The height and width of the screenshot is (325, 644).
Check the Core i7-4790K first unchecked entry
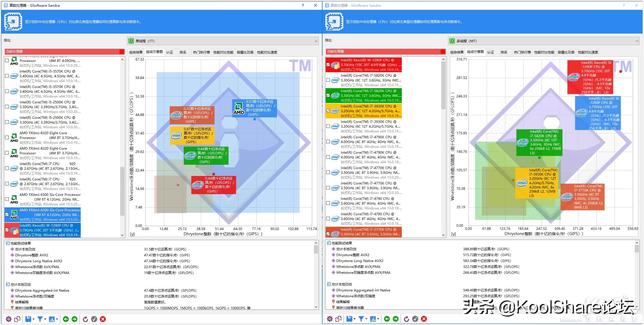(x=328, y=142)
